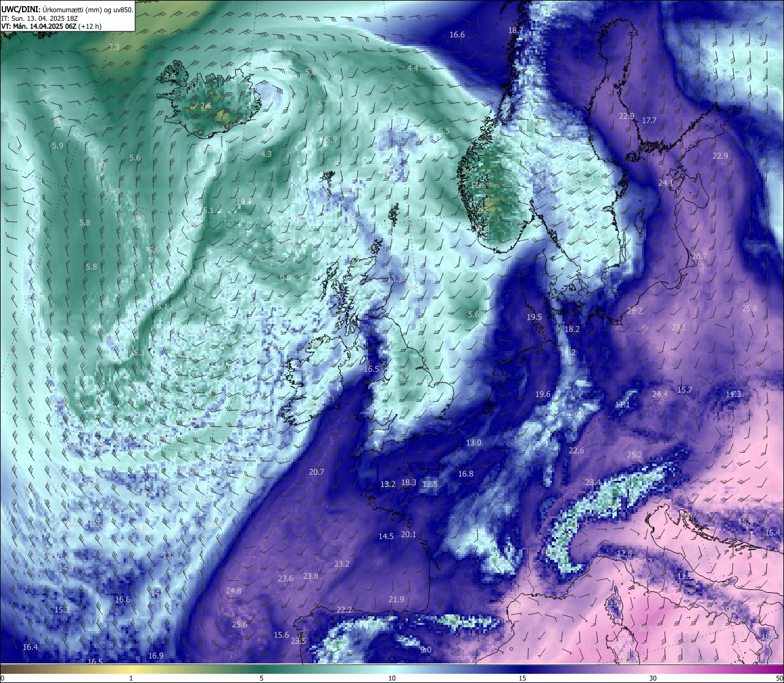Click the 15 tick on the color scale
The image size is (784, 683).
coord(522,678)
